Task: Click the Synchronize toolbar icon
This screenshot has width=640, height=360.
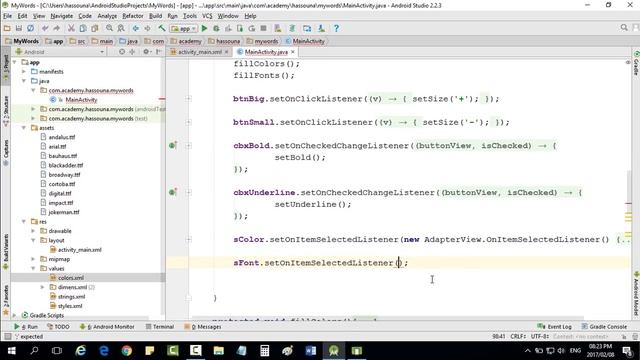Action: [31, 28]
